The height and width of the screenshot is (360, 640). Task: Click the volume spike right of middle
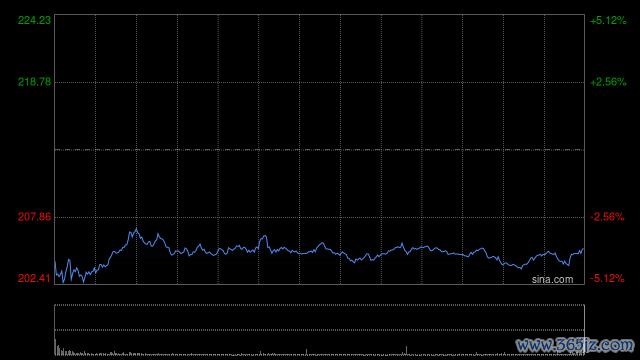tap(407, 351)
